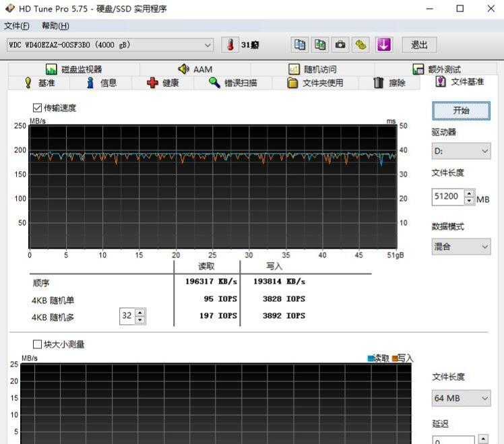Click the 顺序 row label
This screenshot has width=504, height=444.
(x=41, y=283)
